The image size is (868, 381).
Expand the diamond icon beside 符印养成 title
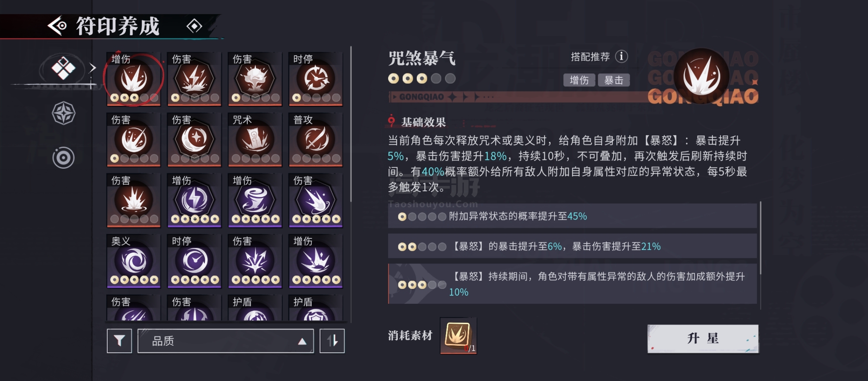point(194,26)
